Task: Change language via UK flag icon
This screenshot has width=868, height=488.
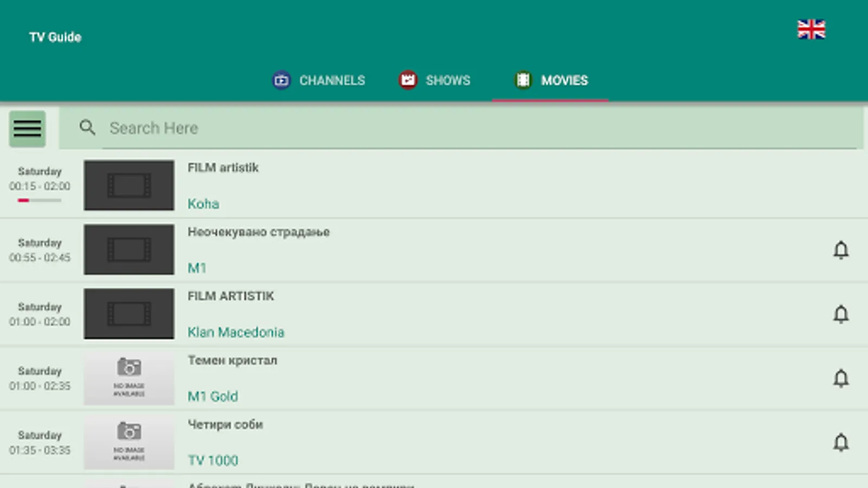Action: [811, 29]
